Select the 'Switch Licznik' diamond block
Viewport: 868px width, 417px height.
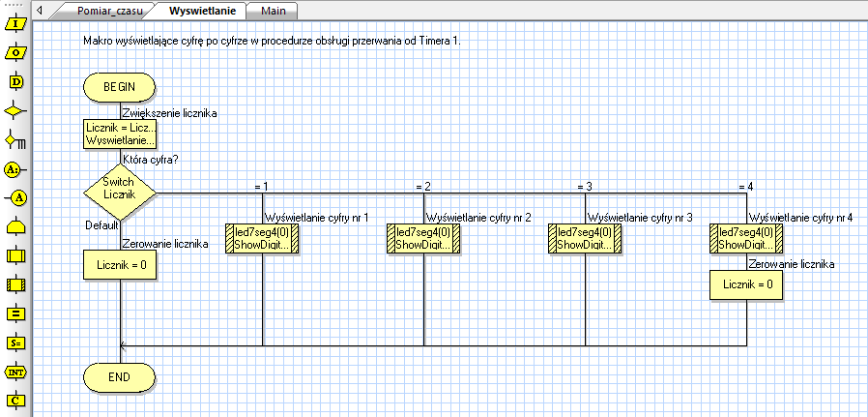pos(119,188)
